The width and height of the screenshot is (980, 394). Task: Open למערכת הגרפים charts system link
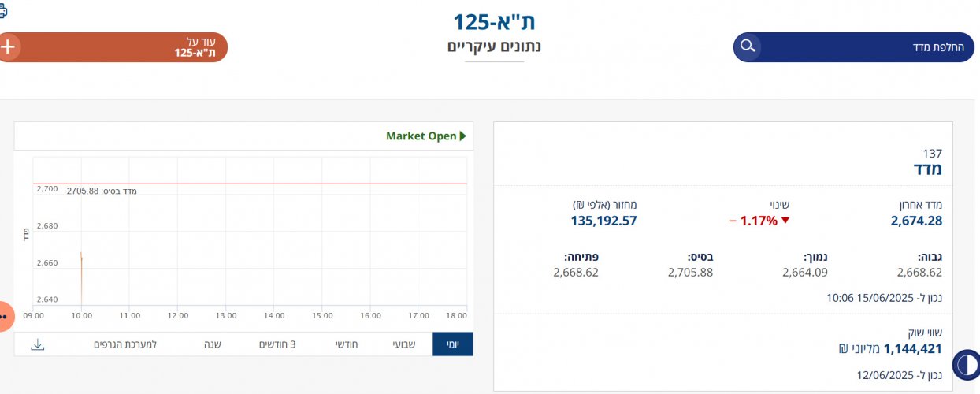(125, 344)
